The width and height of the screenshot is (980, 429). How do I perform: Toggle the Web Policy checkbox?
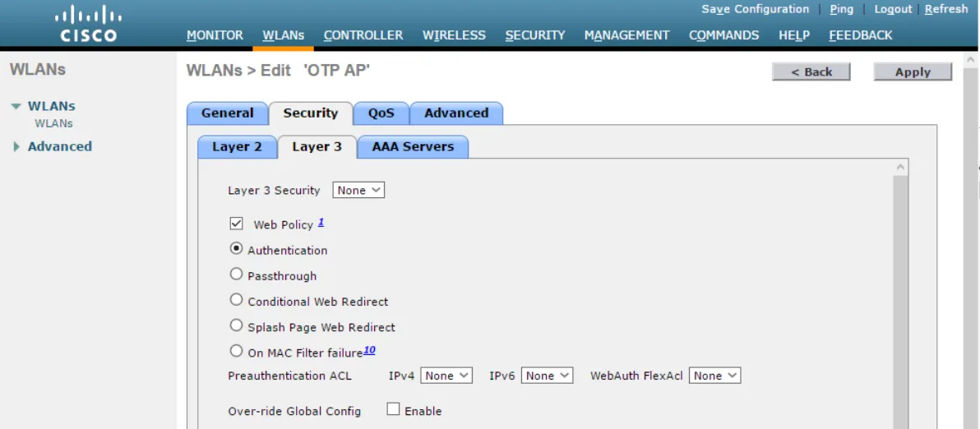coord(236,223)
